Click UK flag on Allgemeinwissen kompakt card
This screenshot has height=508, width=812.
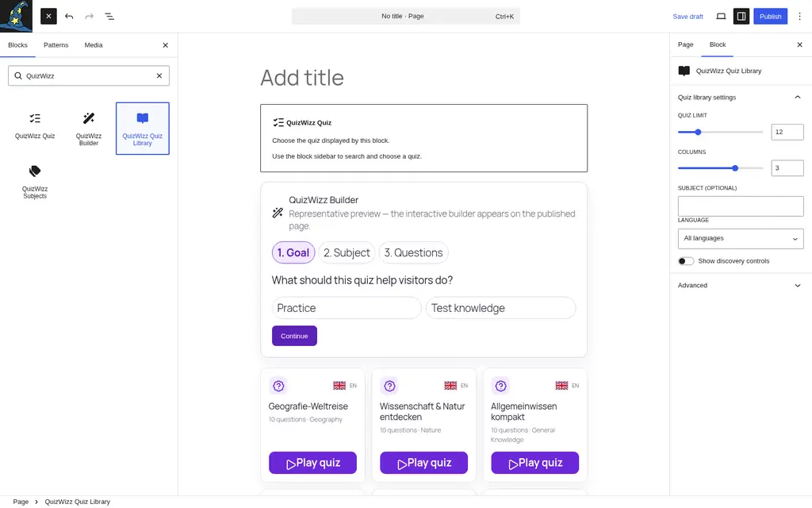click(x=561, y=386)
